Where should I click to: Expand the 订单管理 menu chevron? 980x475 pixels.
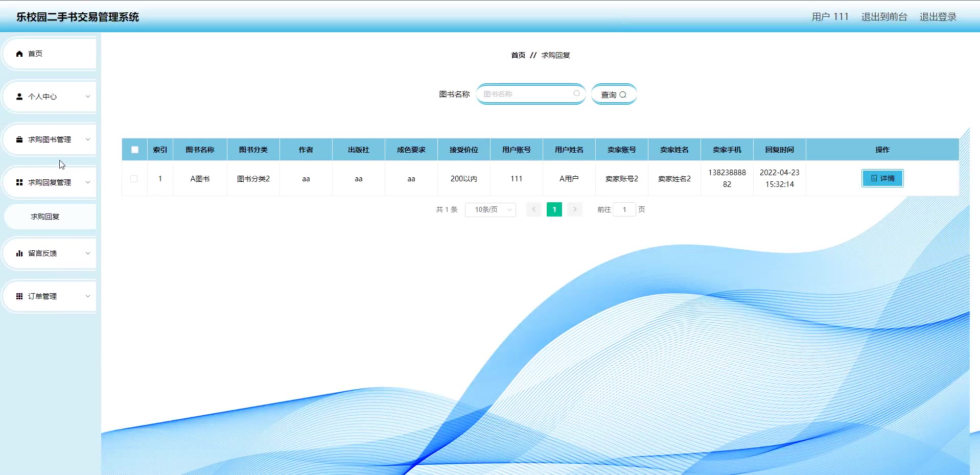click(88, 296)
